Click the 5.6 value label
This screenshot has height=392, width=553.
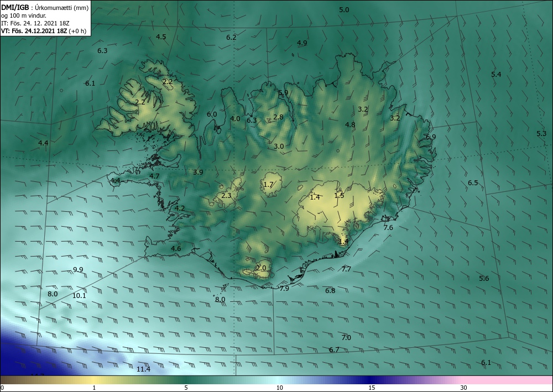coord(484,279)
